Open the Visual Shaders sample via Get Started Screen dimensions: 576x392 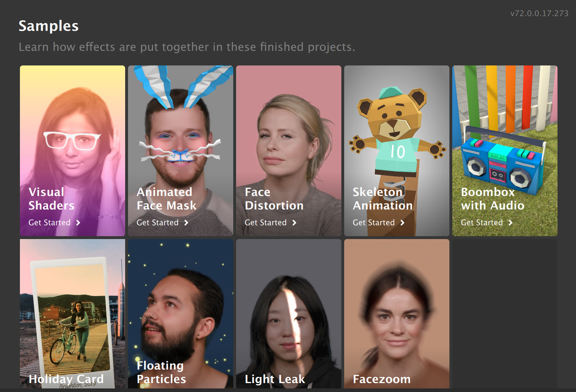click(x=49, y=222)
